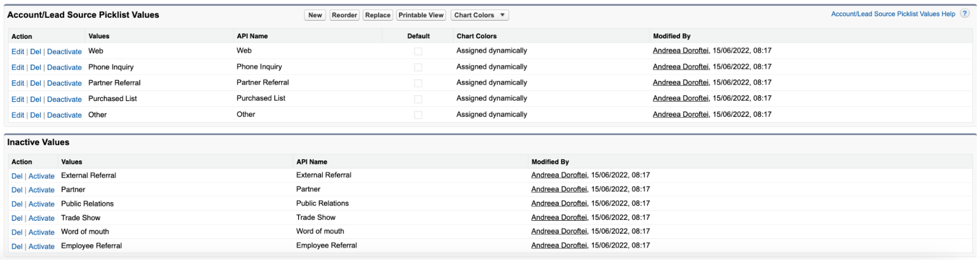
Task: Delete the inactive value named Partner
Action: pyautogui.click(x=17, y=190)
